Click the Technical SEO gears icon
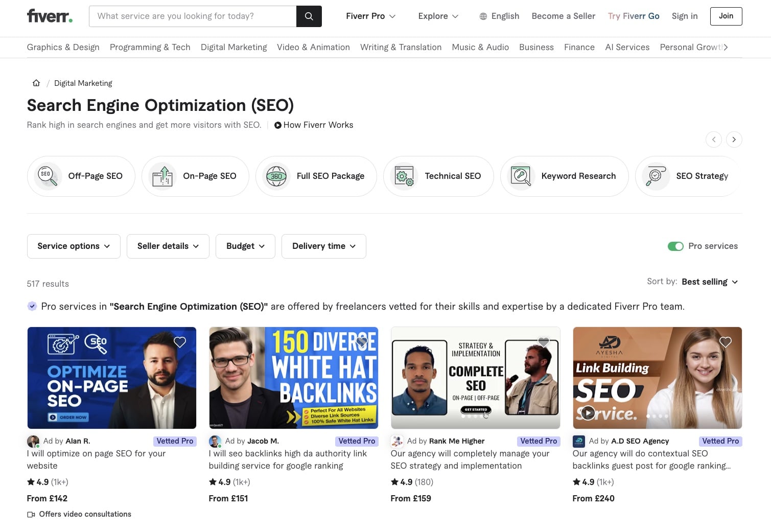Screen dimensions: 771x532 tap(404, 176)
